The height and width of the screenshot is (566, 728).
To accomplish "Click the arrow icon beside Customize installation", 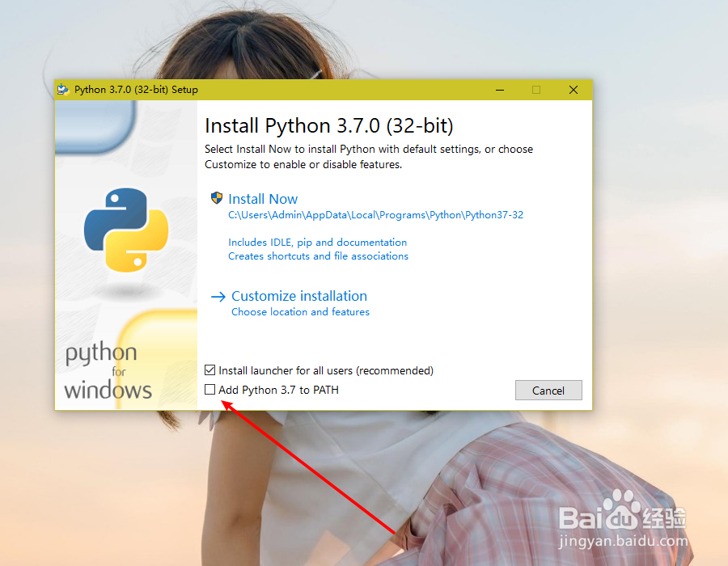I will pyautogui.click(x=218, y=297).
